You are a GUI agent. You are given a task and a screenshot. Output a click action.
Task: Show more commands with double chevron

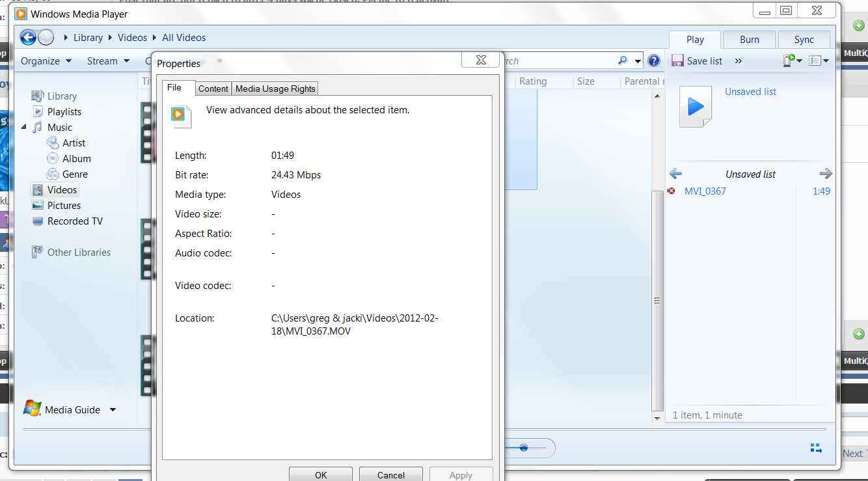(x=739, y=61)
